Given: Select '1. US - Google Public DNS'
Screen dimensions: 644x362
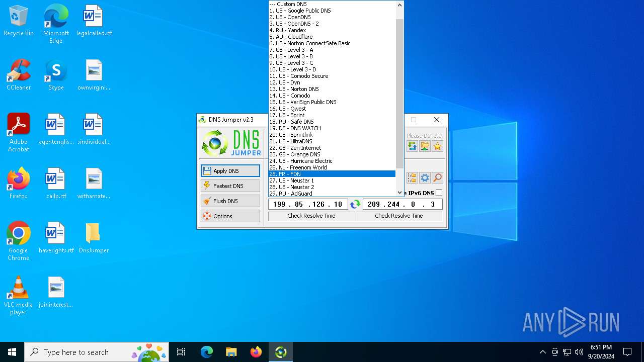Looking at the screenshot, I should pos(332,11).
